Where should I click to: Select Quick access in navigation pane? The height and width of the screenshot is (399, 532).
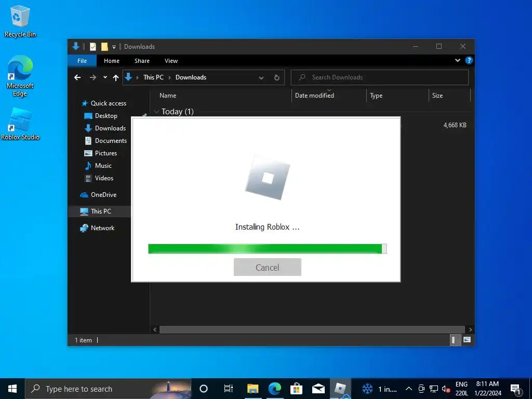click(104, 103)
